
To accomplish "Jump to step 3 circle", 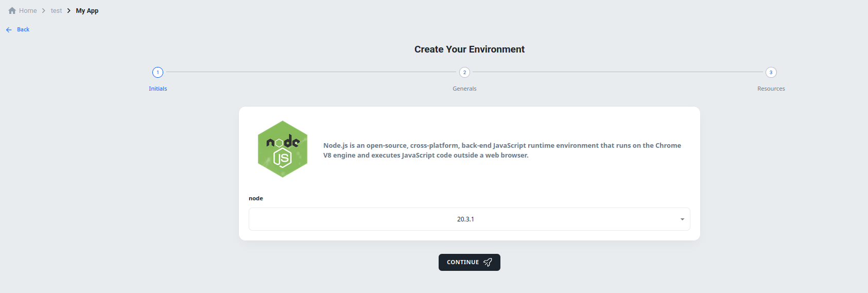I will [x=771, y=72].
